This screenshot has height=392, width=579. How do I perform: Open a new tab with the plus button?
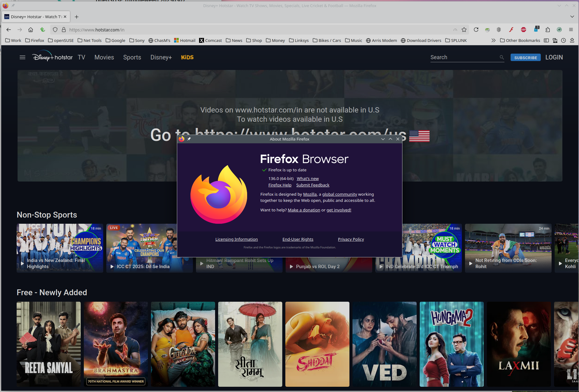77,17
